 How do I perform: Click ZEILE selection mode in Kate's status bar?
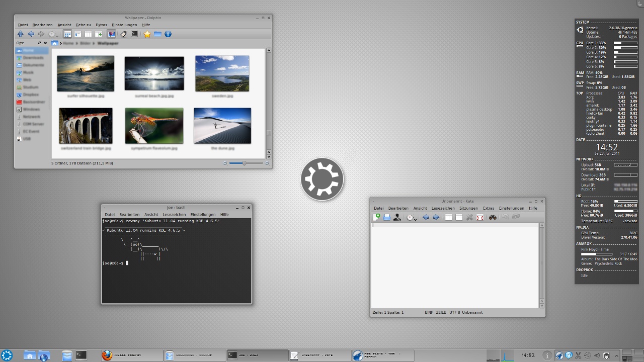[x=441, y=313]
